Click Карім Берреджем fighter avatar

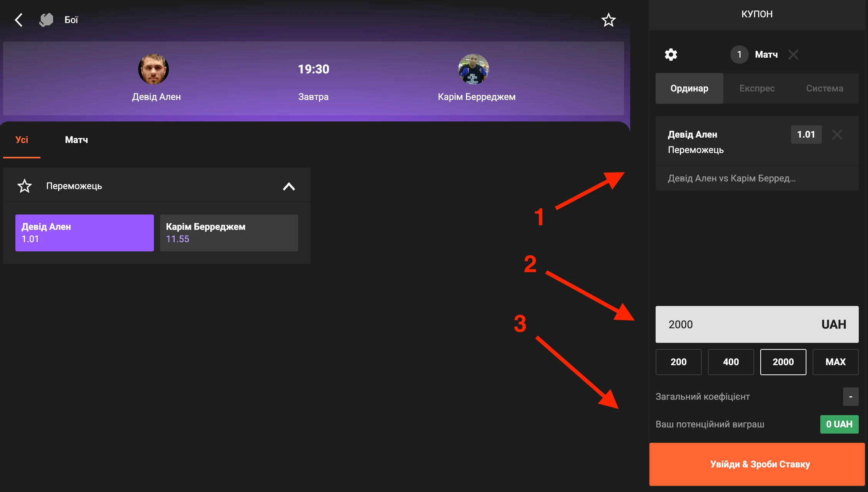(x=473, y=69)
